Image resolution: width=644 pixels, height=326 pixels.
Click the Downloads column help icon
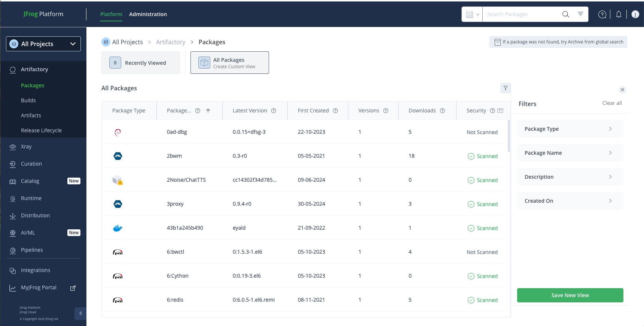[442, 111]
